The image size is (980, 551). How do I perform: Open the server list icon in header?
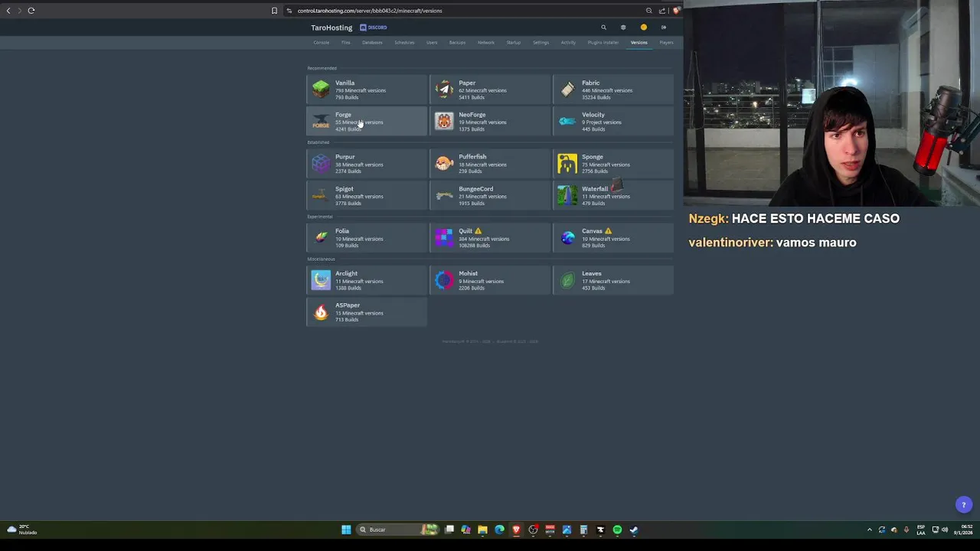623,28
